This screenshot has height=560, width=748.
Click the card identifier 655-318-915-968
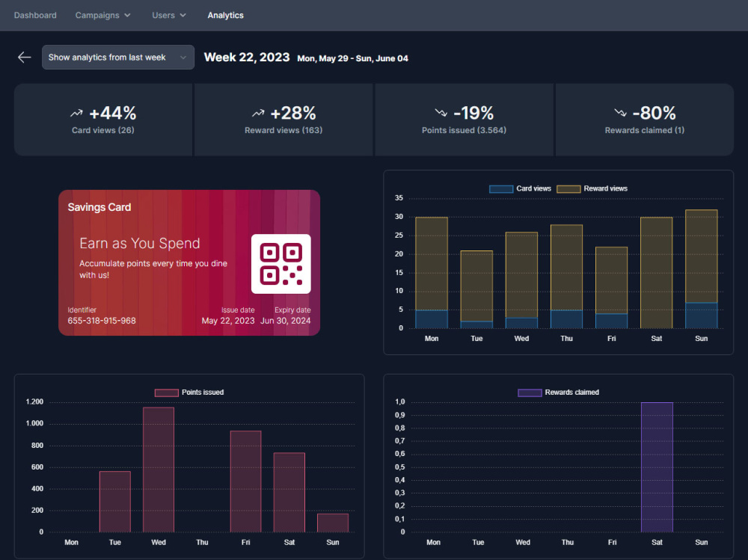click(x=102, y=321)
